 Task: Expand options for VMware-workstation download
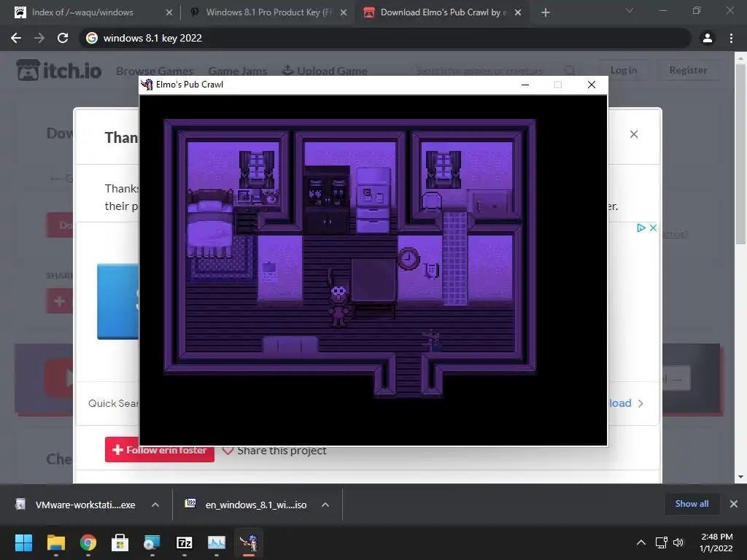155,505
